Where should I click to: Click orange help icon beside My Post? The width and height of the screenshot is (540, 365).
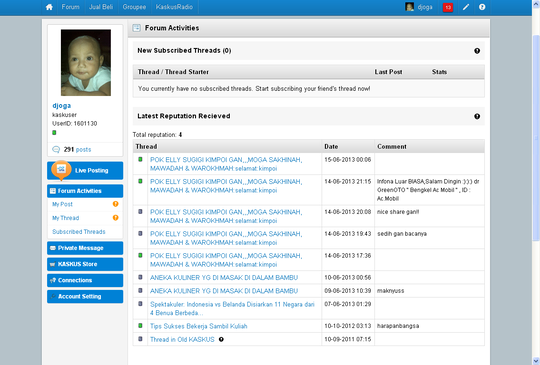coord(116,204)
